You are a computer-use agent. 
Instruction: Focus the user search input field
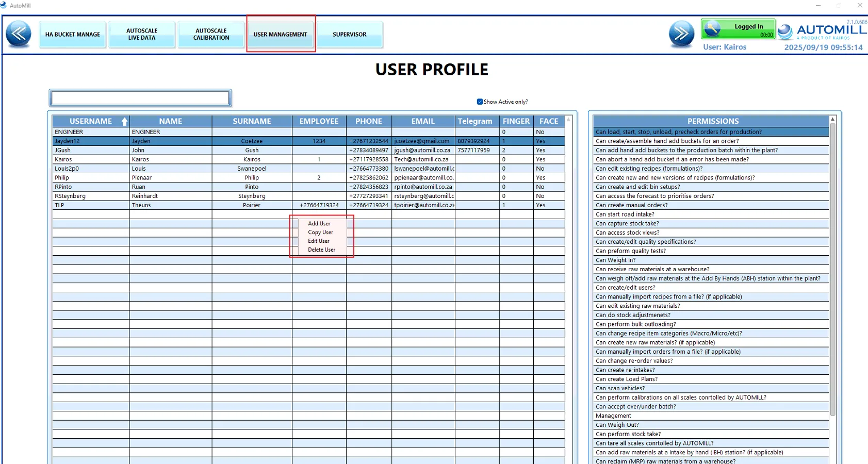(140, 98)
